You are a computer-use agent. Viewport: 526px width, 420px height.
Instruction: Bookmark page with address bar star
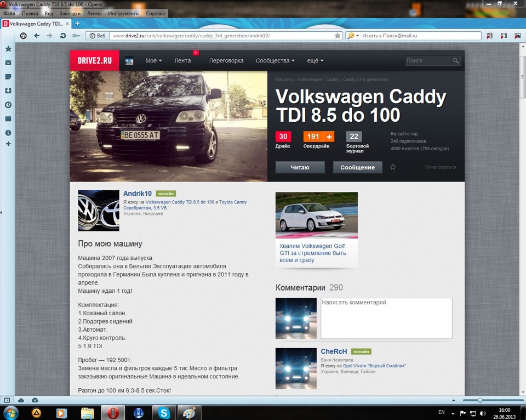(338, 36)
